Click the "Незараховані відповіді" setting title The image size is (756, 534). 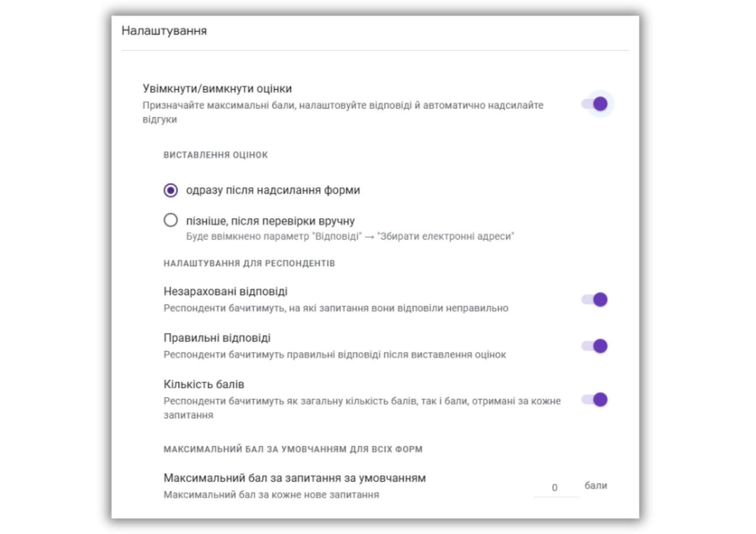(225, 291)
